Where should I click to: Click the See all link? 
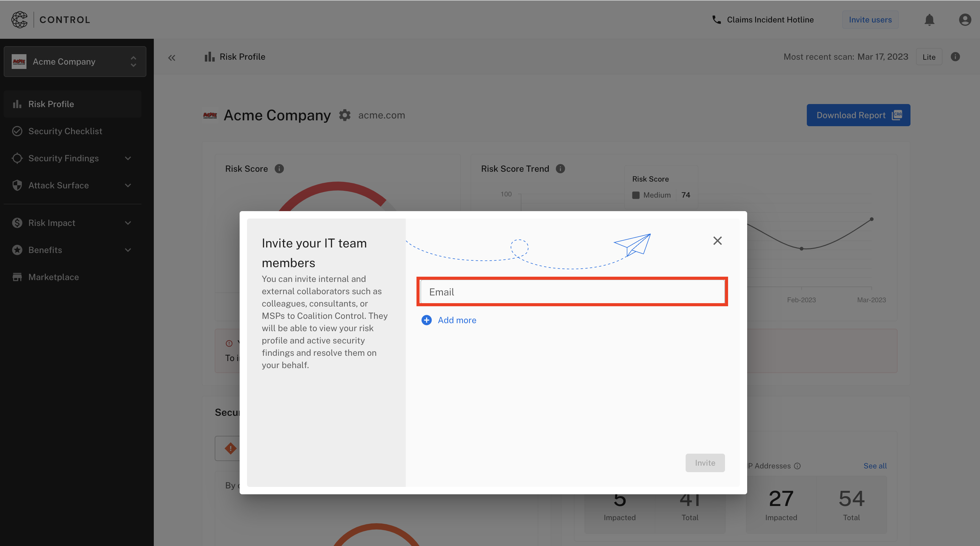(875, 466)
